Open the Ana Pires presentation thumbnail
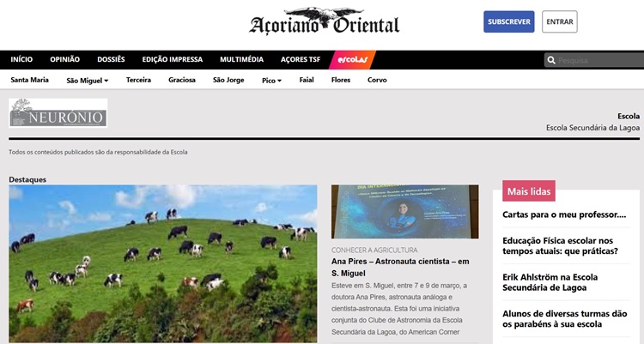This screenshot has width=644, height=344. click(x=405, y=211)
